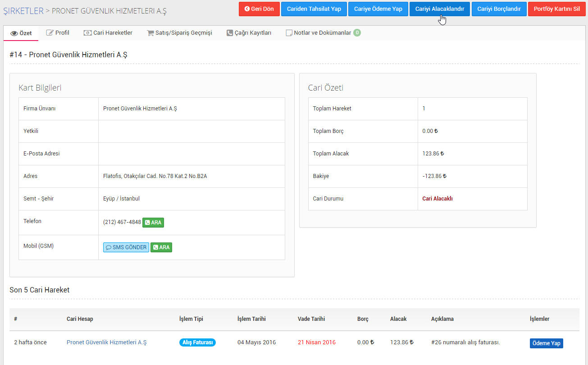Image resolution: width=588 pixels, height=365 pixels.
Task: Click the Bakiye value -123.86
Action: pyautogui.click(x=434, y=176)
